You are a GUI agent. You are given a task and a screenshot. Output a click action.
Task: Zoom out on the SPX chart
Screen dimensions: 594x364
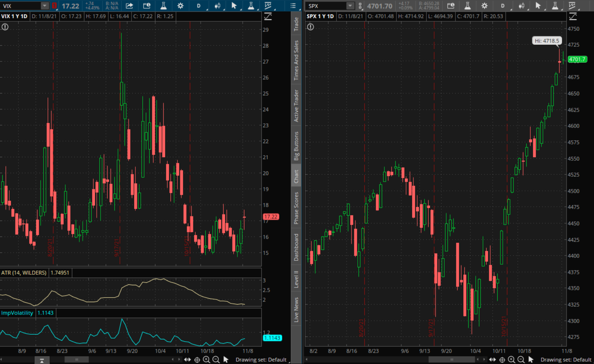521,360
